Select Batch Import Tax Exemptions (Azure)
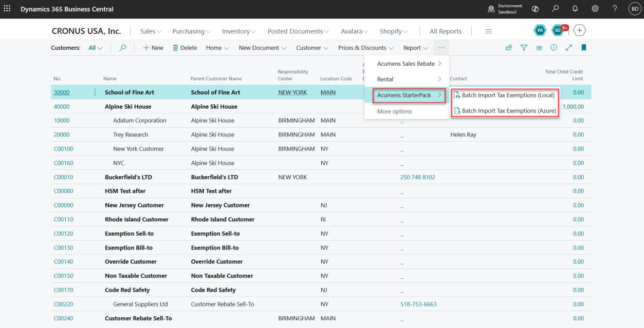The image size is (644, 328). [504, 111]
